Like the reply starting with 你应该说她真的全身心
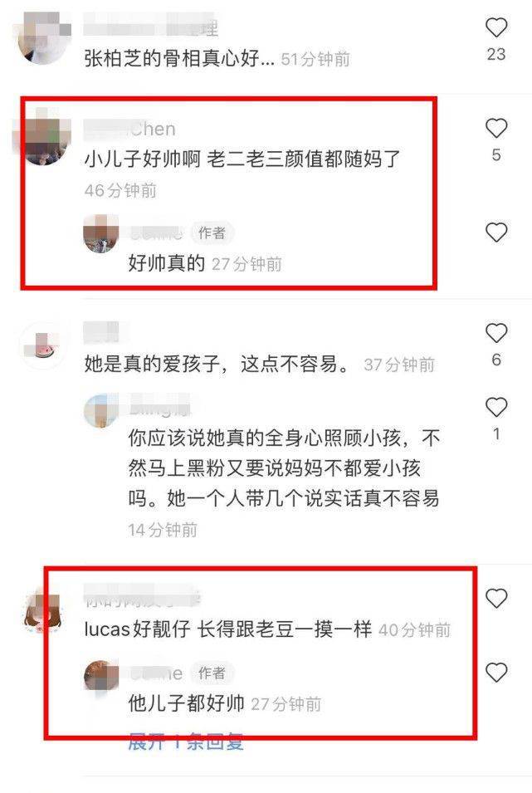 click(496, 407)
